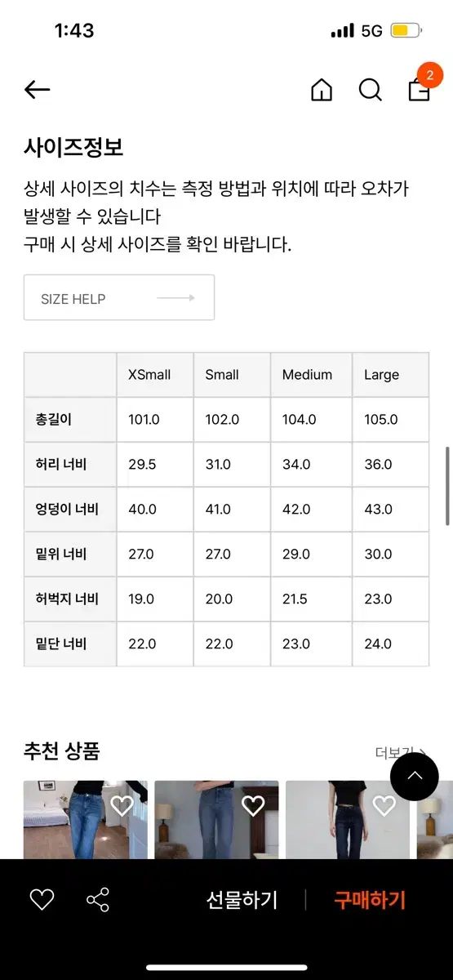Like the third recommended product heart
This screenshot has width=453, height=980.
click(384, 806)
